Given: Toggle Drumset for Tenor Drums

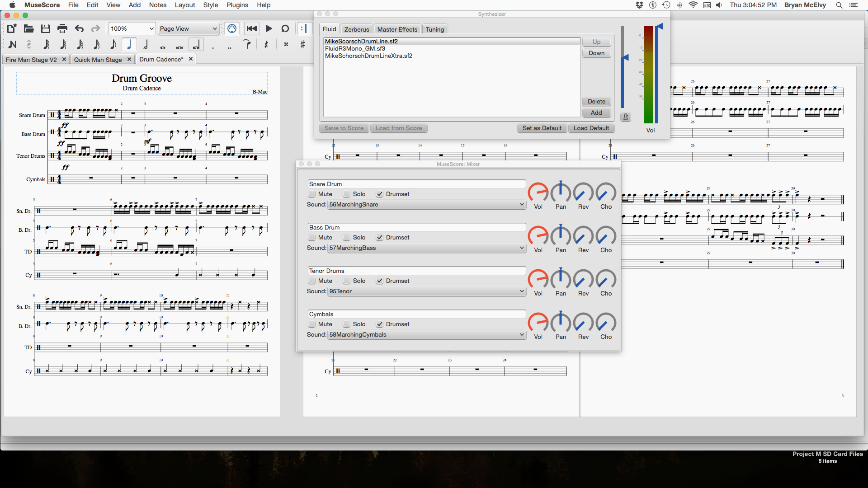Looking at the screenshot, I should tap(380, 281).
